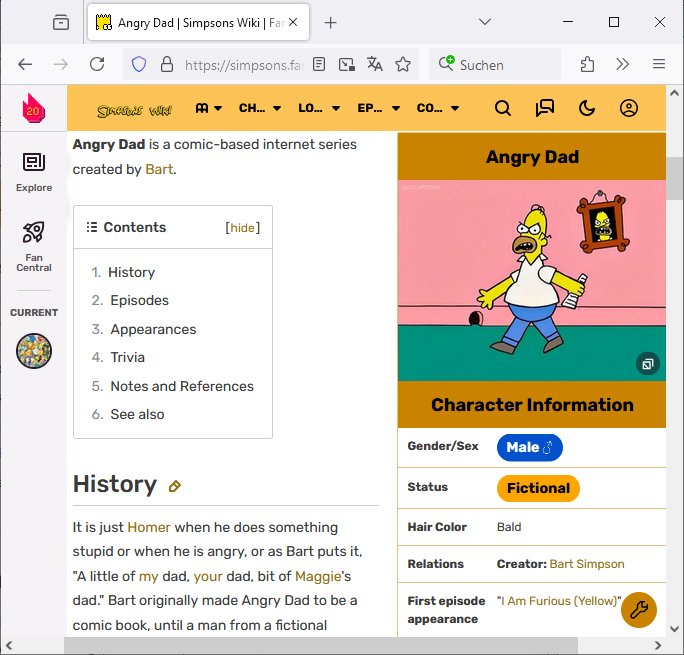Viewport: 684px width, 655px height.
Task: Show more toolbar tools chevron
Action: click(x=622, y=65)
